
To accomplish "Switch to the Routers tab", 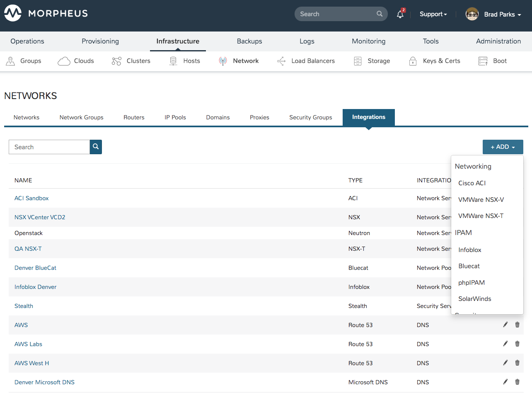I will 134,117.
